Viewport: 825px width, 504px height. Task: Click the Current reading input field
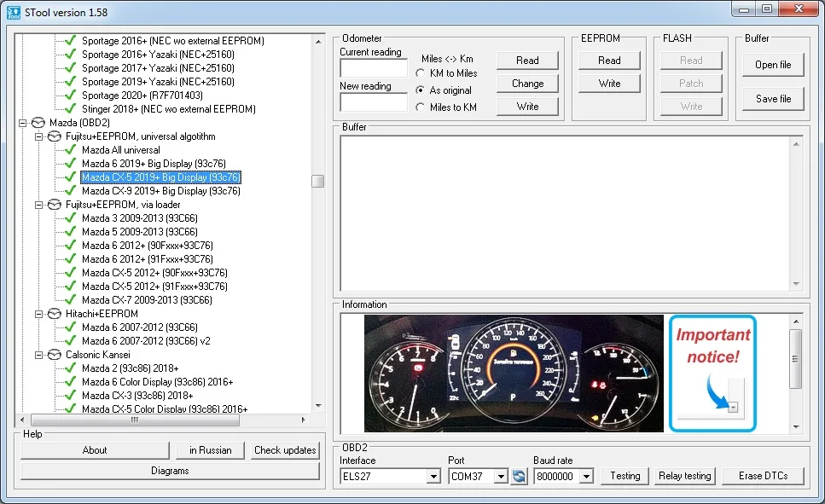tap(373, 68)
